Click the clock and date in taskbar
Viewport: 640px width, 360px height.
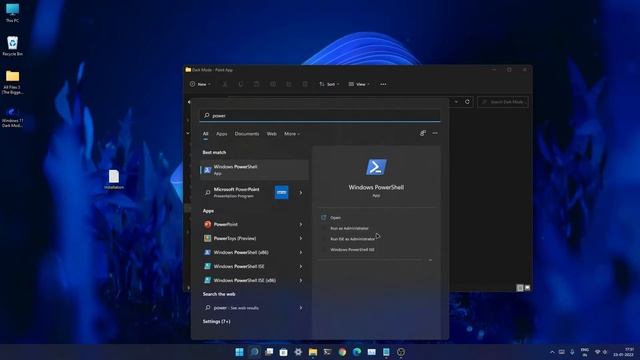click(623, 352)
